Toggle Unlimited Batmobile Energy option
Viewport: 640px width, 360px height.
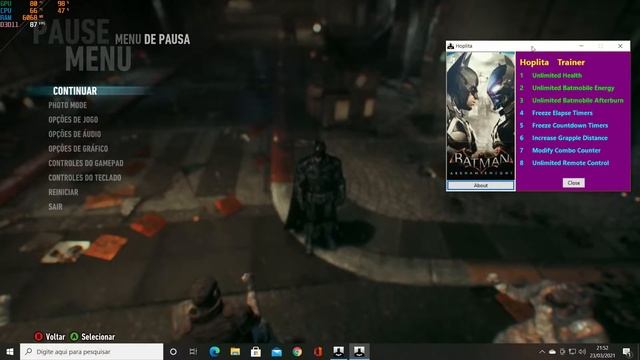pyautogui.click(x=573, y=88)
